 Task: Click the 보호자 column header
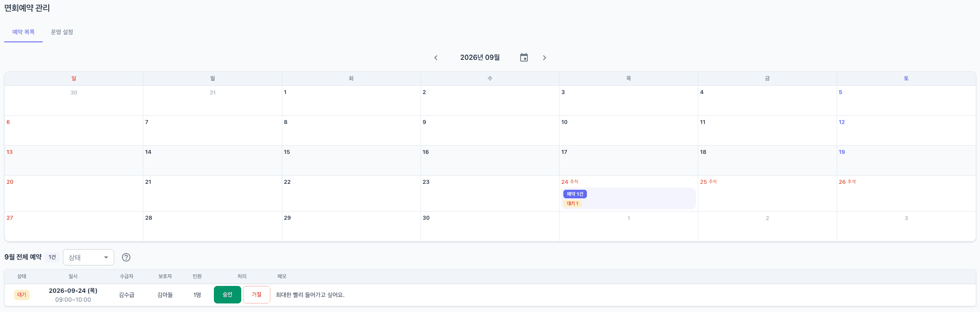coord(165,277)
